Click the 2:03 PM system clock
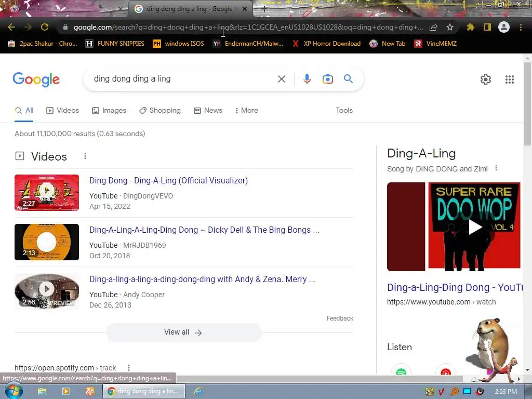Screen dimensions: 532x399 [506, 392]
